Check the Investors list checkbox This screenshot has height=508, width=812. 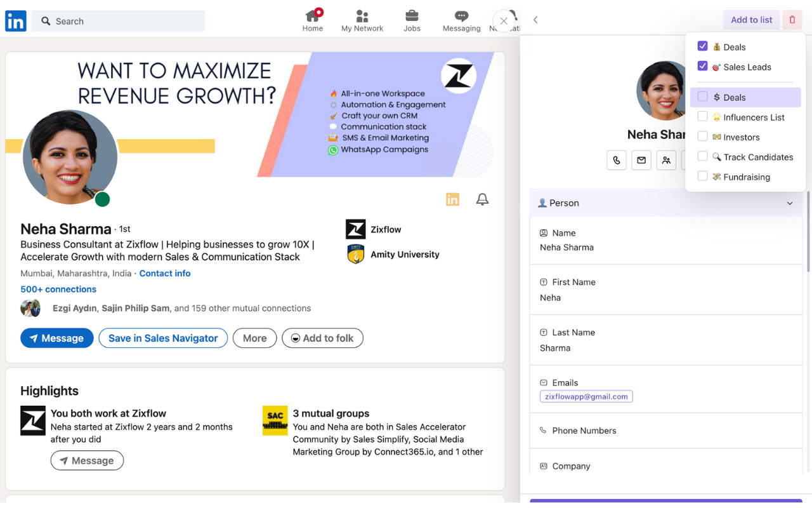702,137
